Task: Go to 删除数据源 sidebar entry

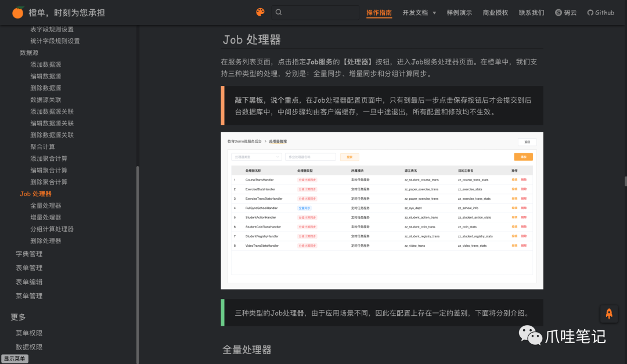Action: (46, 88)
